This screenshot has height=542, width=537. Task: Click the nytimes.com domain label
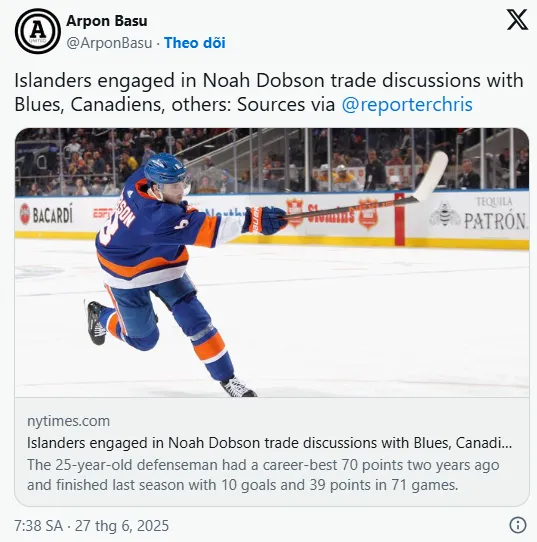(68, 421)
